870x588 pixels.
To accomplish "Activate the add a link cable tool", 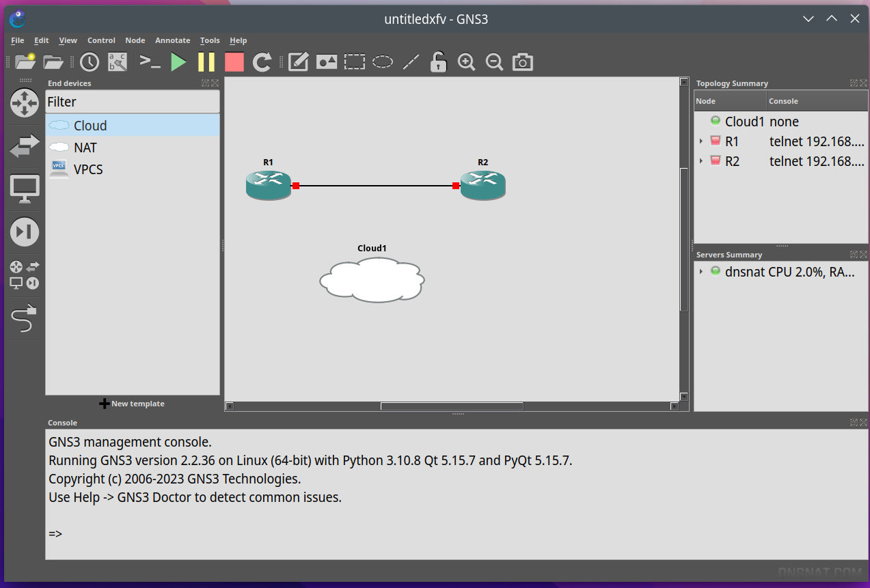I will [x=25, y=318].
